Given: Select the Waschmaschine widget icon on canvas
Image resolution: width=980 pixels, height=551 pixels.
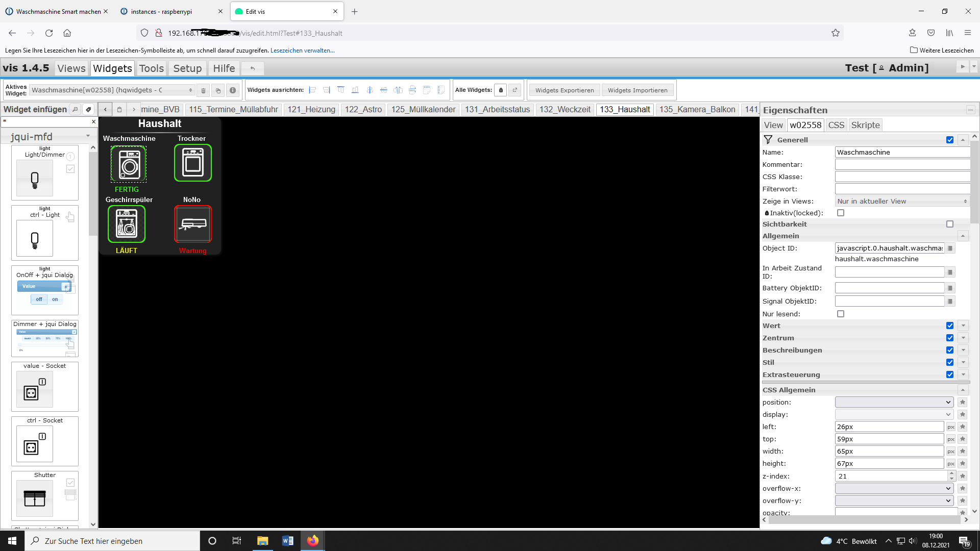Looking at the screenshot, I should [129, 164].
